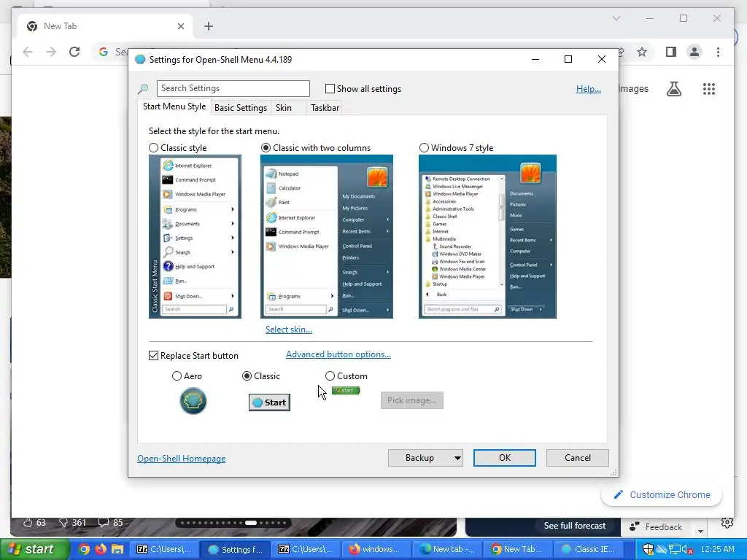Click the thumbs-down icon with 361
The image size is (747, 560).
click(63, 522)
